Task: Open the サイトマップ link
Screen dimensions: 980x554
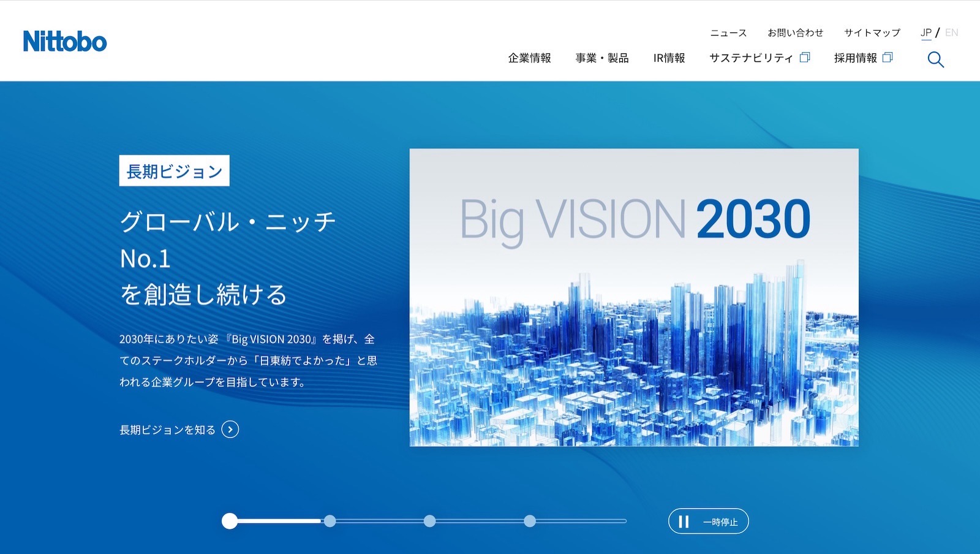Action: [x=872, y=33]
